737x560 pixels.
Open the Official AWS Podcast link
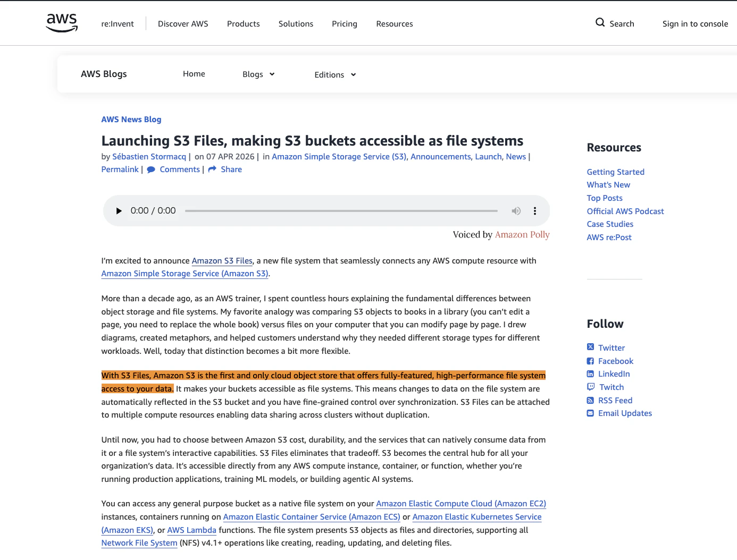625,211
